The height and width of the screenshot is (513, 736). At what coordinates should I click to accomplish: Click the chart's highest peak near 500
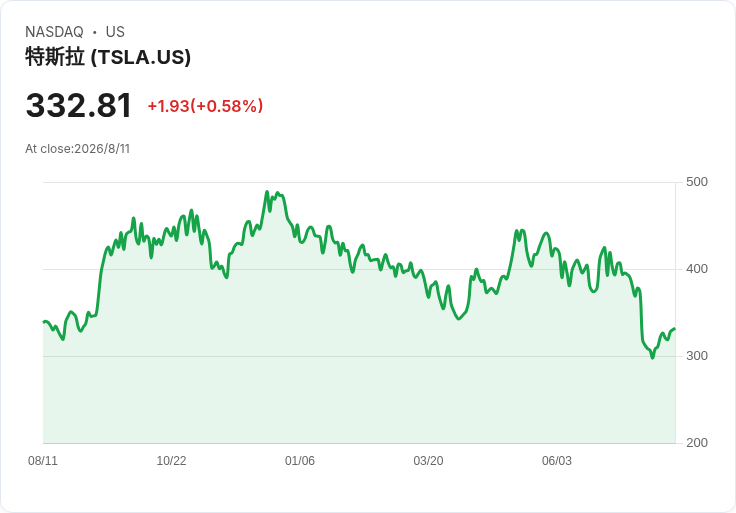click(267, 192)
